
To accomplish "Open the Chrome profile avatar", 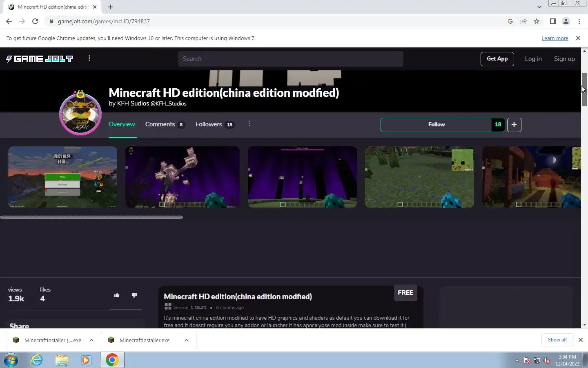I will point(566,21).
